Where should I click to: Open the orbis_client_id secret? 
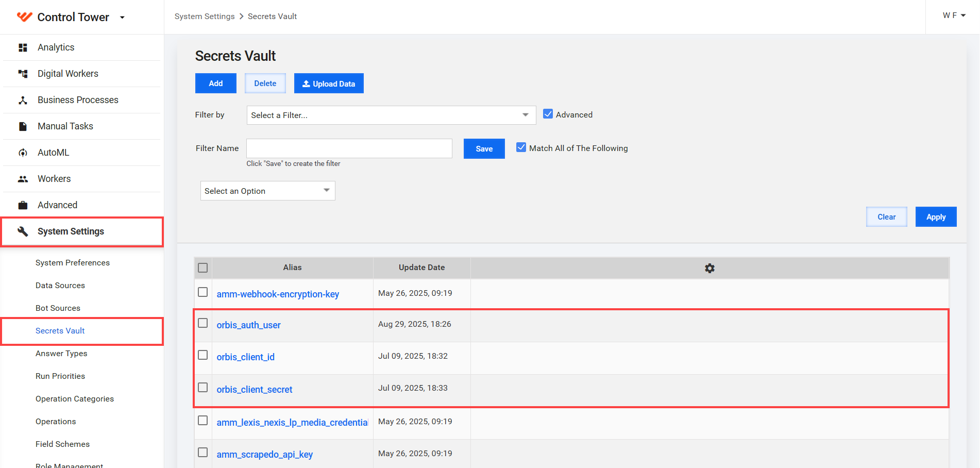click(245, 357)
